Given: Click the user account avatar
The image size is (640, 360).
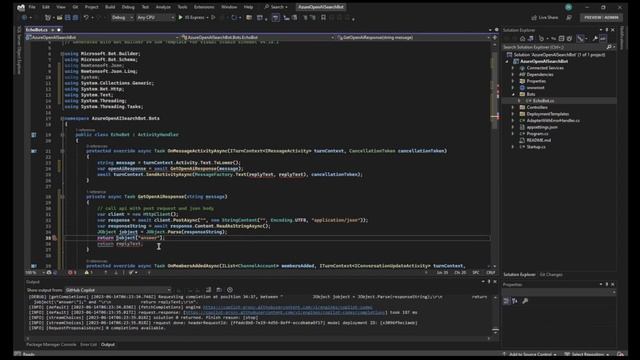Looking at the screenshot, I should 568,7.
